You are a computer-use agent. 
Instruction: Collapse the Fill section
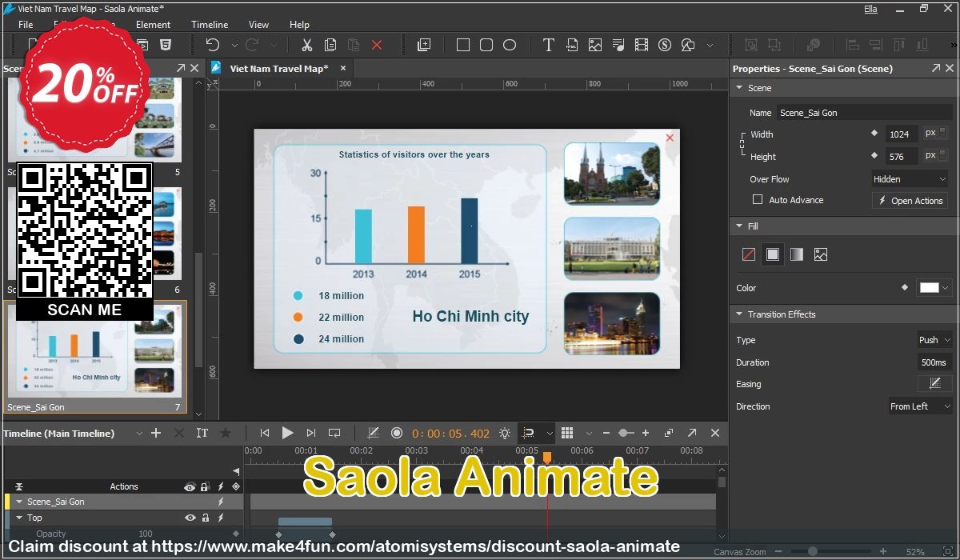[x=739, y=226]
